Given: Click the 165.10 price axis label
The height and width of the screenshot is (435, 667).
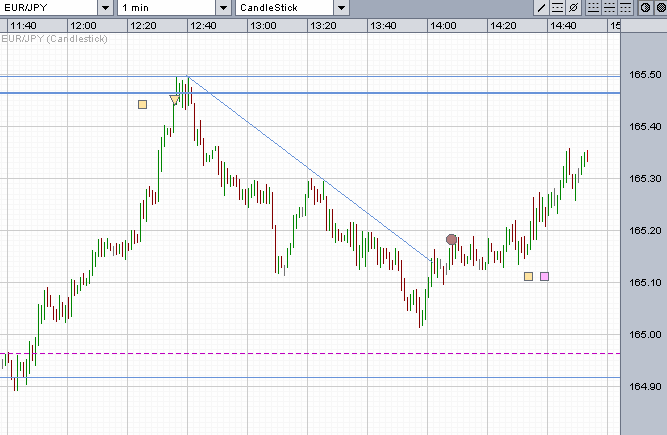Looking at the screenshot, I should pyautogui.click(x=645, y=282).
